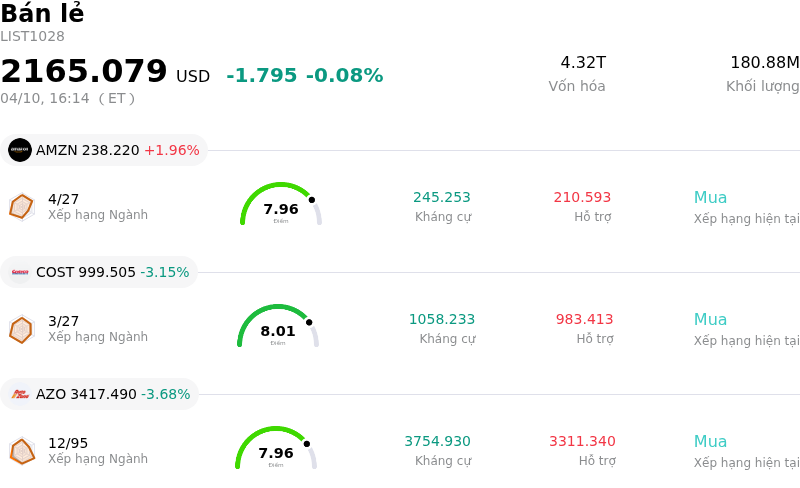Click the AutoZone logo icon
Viewport: 800px width, 488px height.
[x=20, y=394]
